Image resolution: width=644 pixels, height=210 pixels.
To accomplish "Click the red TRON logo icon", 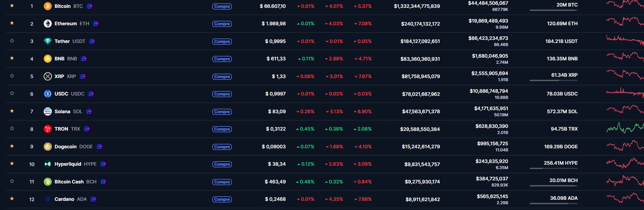I will [x=48, y=129].
